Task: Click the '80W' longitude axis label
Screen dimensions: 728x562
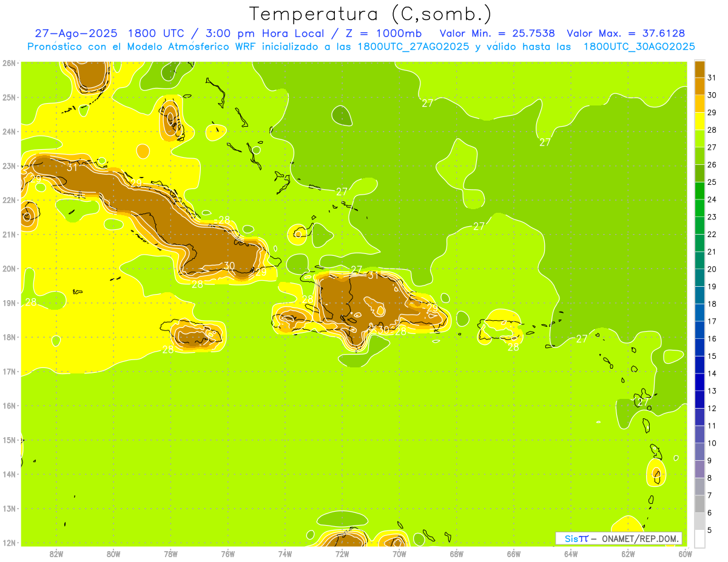Action: coord(113,554)
